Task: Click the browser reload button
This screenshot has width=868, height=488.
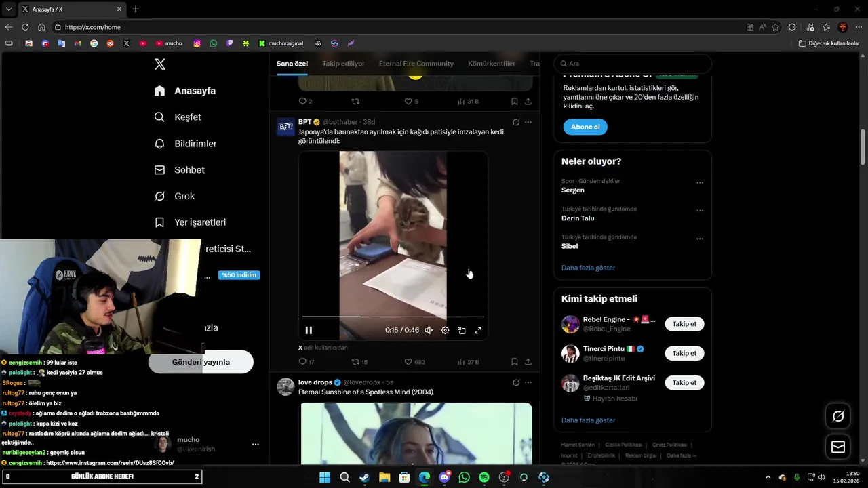Action: 25,27
